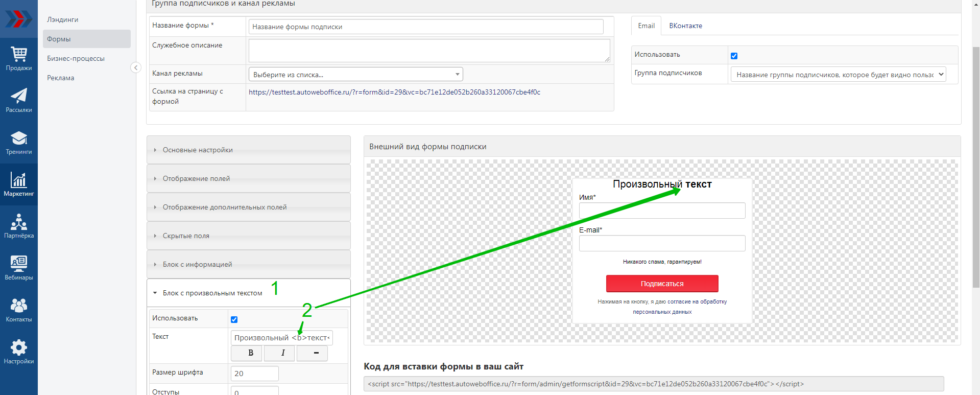Collapse the sidebar with the arrow handle
980x395 pixels.
[136, 67]
